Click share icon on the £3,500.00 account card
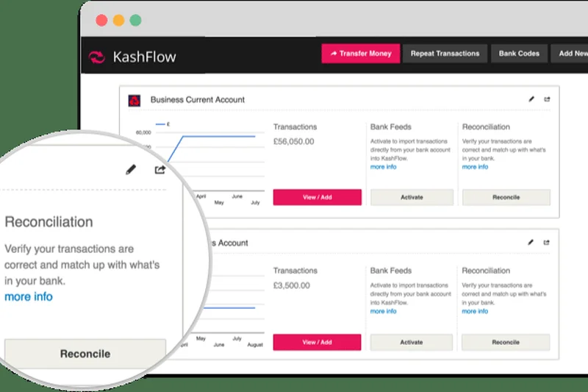 547,243
